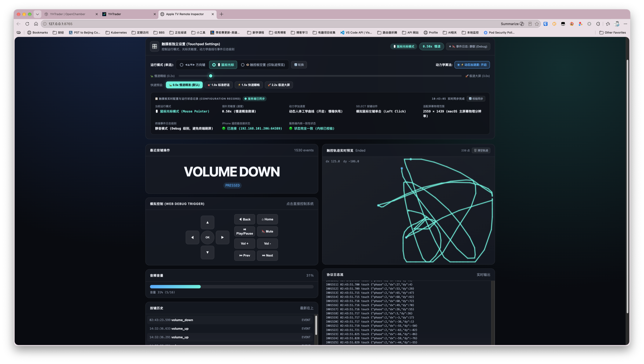Image resolution: width=644 pixels, height=364 pixels.
Task: Open the immersive reader icon
Action: tap(530, 24)
